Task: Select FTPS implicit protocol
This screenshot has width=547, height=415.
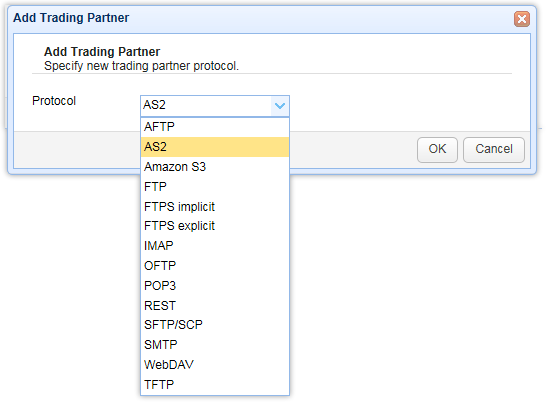Action: click(215, 206)
